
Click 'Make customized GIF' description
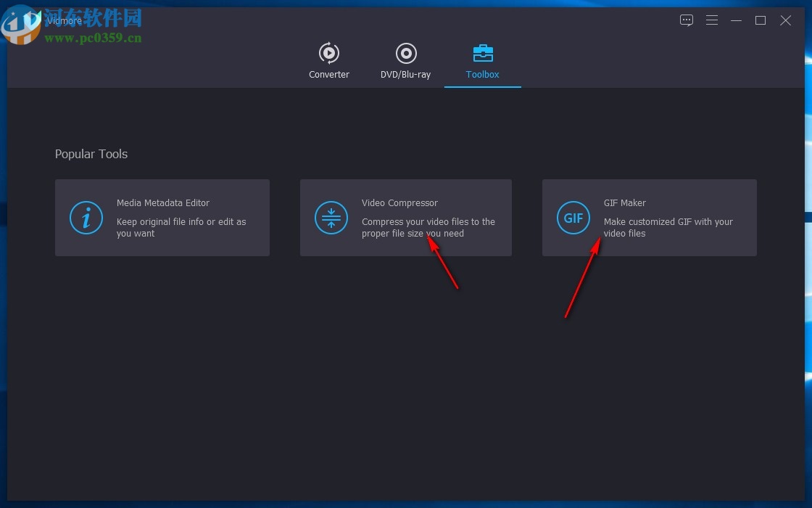click(668, 228)
